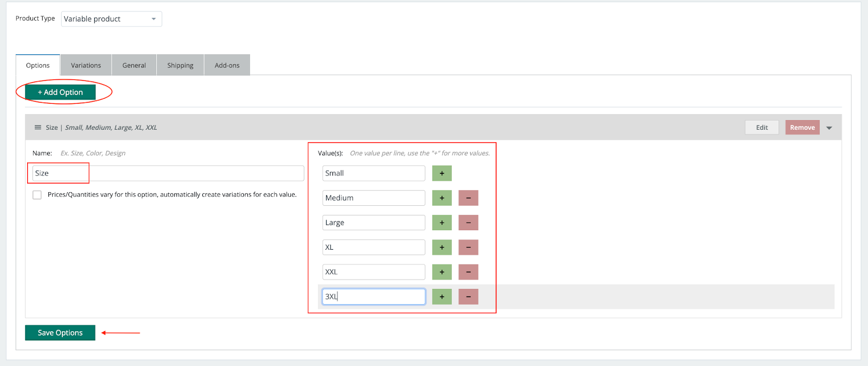Add a value after XL with plus
This screenshot has height=366, width=868.
pyautogui.click(x=442, y=248)
